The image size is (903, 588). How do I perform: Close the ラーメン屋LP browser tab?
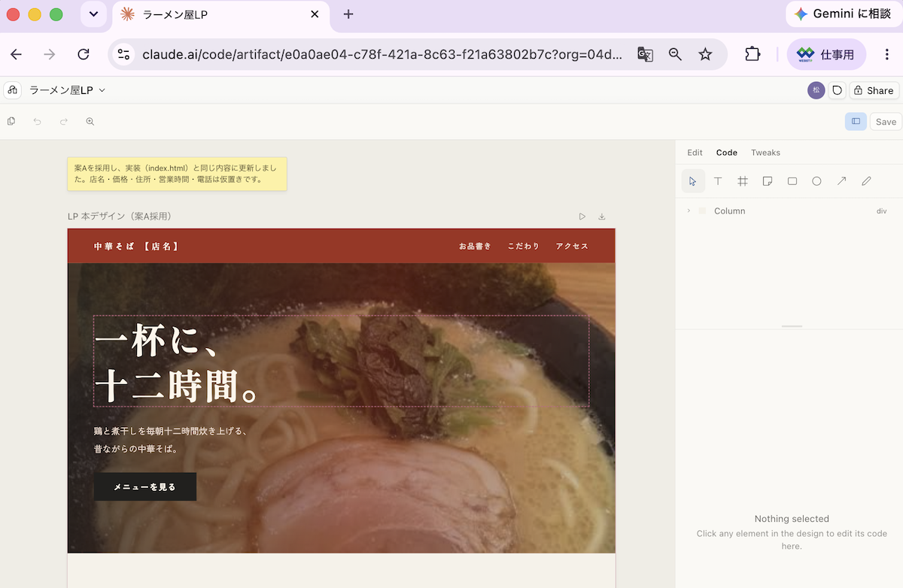pyautogui.click(x=315, y=14)
